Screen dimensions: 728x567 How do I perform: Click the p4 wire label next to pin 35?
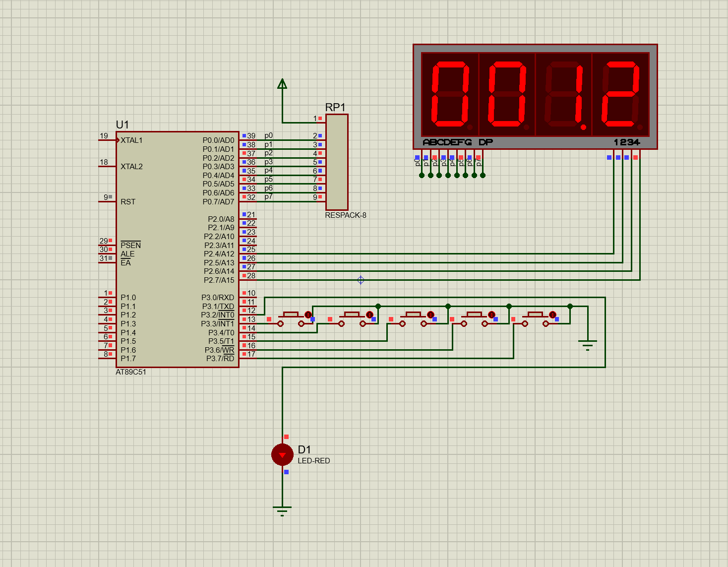point(268,171)
